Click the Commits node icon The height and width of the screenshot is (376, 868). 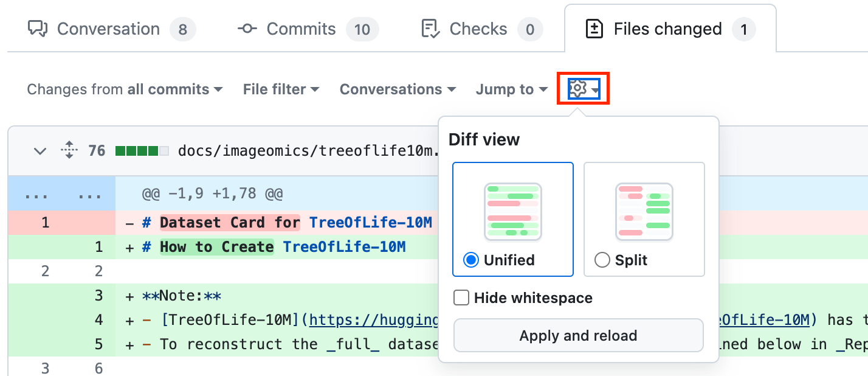pyautogui.click(x=247, y=29)
